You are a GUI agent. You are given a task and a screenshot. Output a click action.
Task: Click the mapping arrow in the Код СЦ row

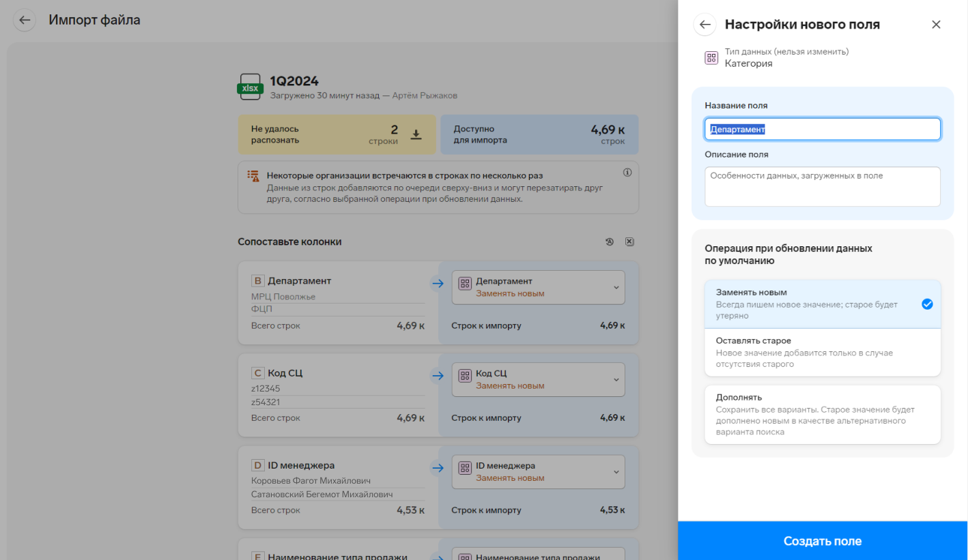pos(438,375)
